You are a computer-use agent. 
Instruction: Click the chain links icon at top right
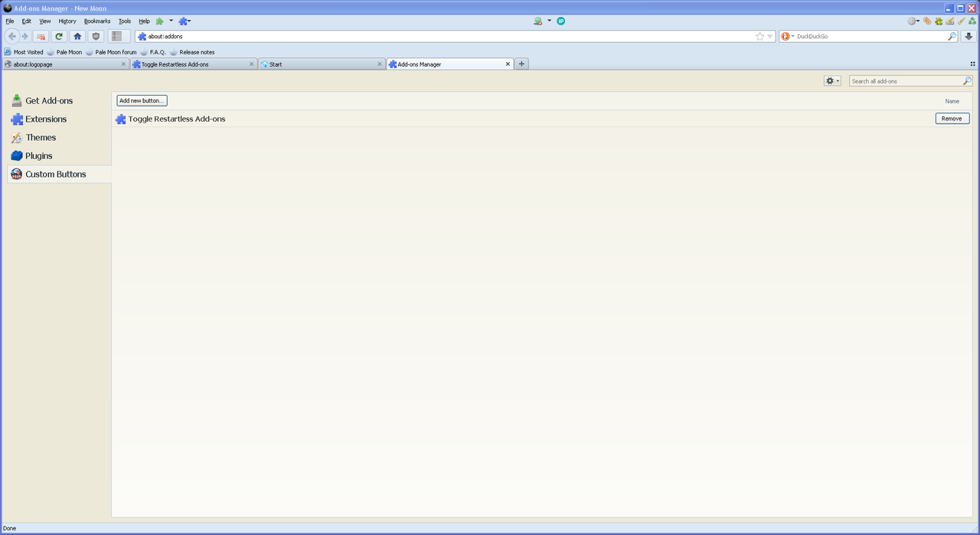coord(927,21)
